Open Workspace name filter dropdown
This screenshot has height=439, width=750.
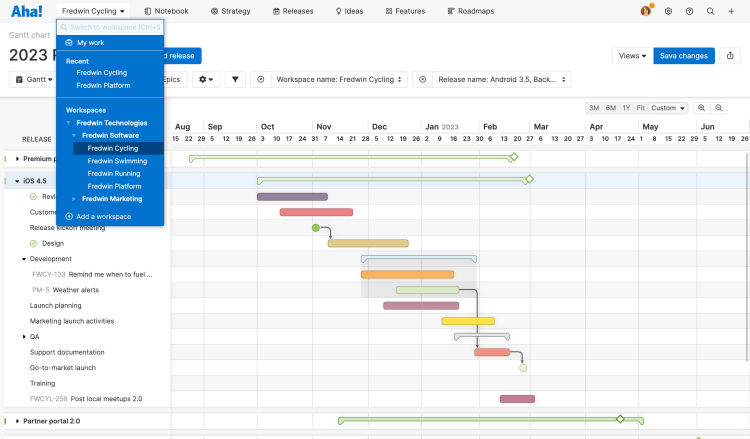(339, 79)
